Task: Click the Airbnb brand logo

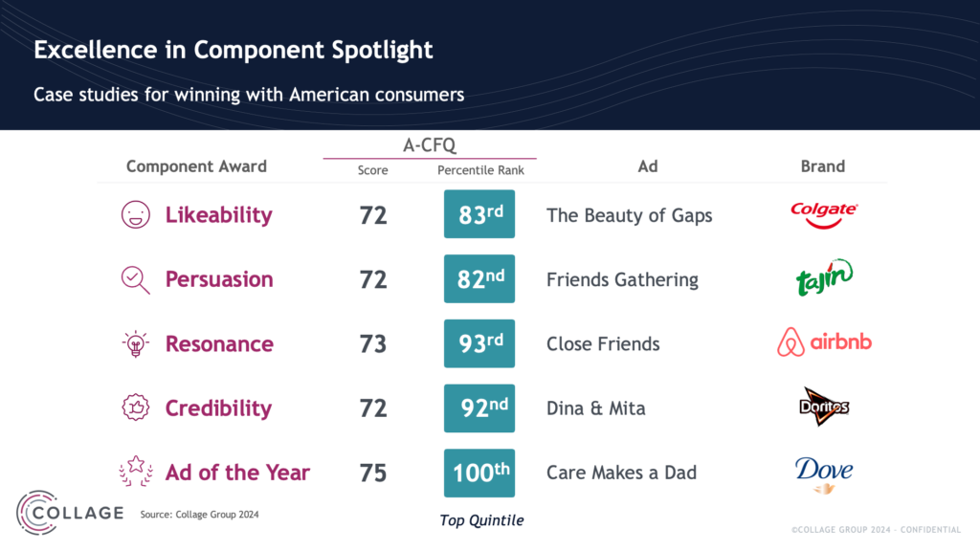Action: pos(824,342)
